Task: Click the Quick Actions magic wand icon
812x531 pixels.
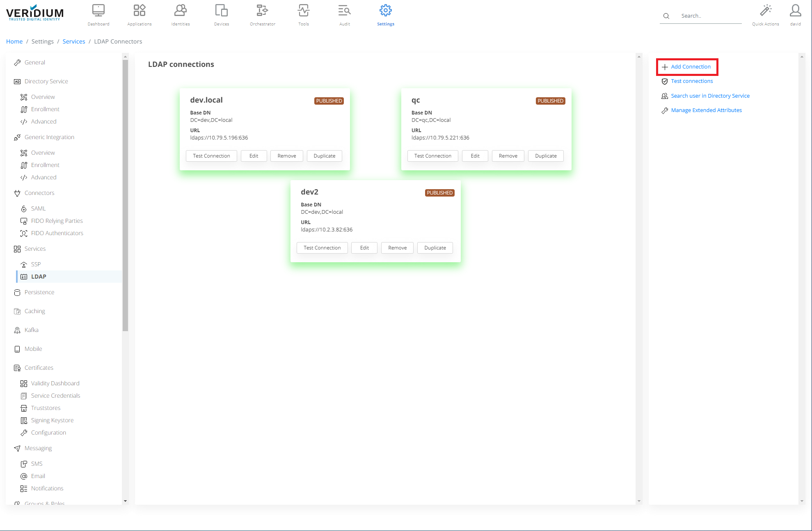Action: (766, 11)
